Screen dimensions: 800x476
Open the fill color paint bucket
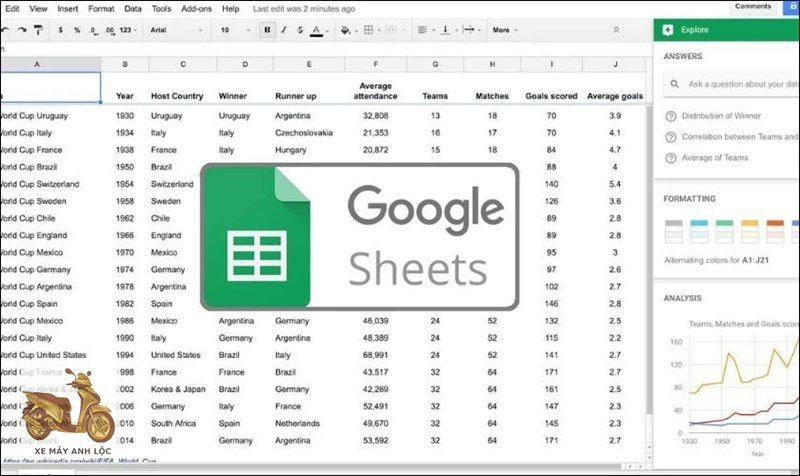click(x=345, y=30)
